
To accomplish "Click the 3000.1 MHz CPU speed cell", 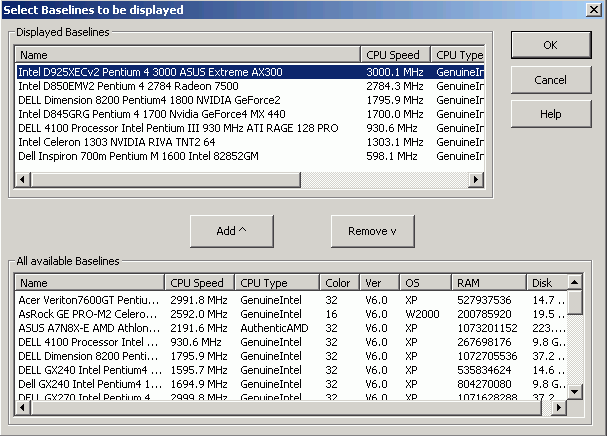I will 394,72.
